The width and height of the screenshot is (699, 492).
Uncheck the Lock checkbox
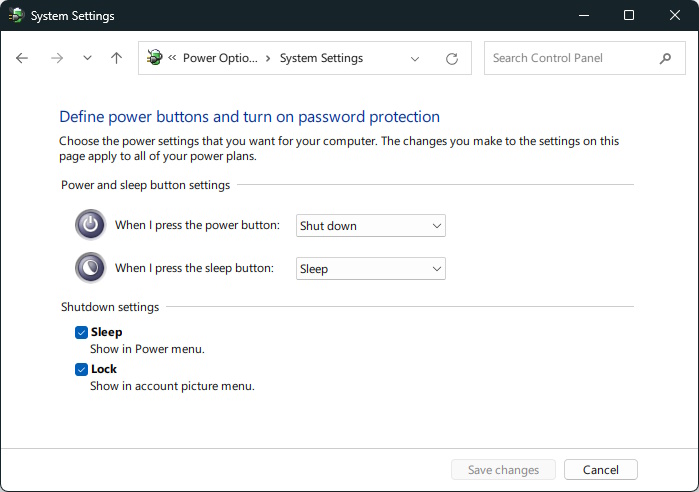tap(82, 369)
